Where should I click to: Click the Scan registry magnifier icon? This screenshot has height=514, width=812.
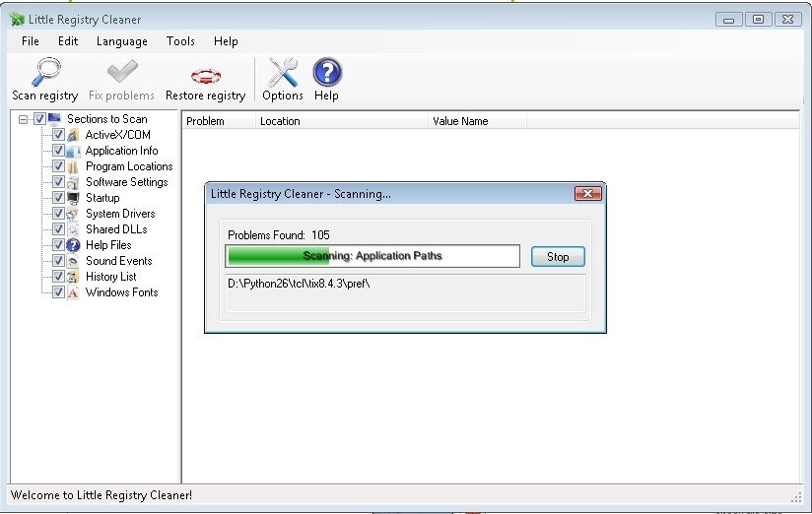(x=46, y=72)
